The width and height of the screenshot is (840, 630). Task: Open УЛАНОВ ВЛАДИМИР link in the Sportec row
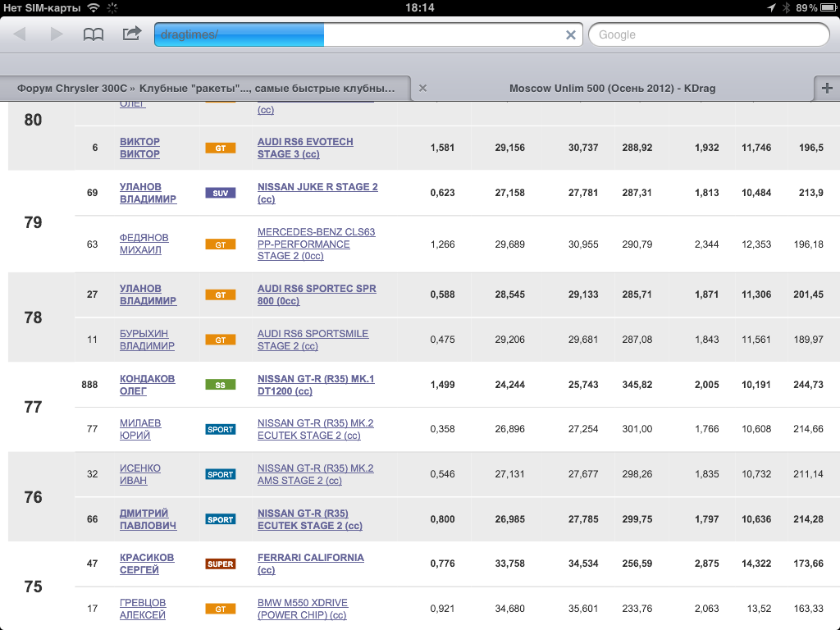coord(148,294)
